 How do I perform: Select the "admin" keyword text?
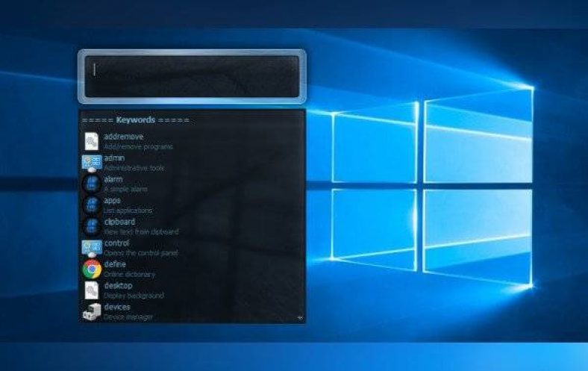[x=114, y=158]
